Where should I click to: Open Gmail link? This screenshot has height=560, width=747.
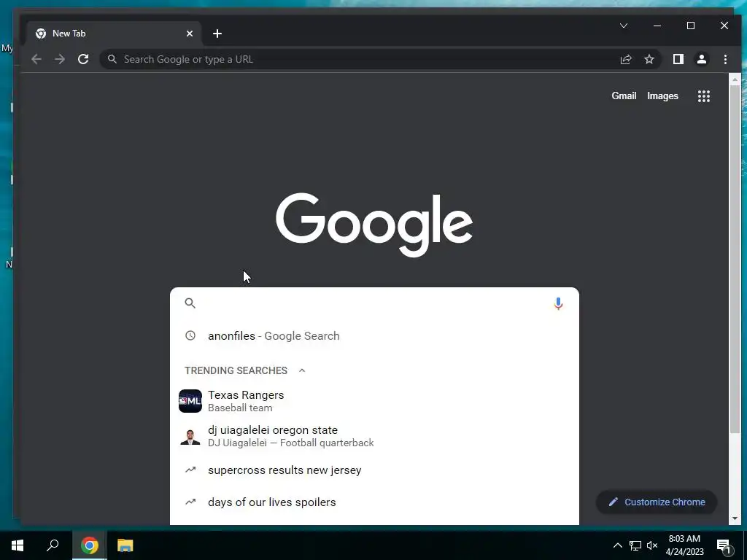pos(624,96)
